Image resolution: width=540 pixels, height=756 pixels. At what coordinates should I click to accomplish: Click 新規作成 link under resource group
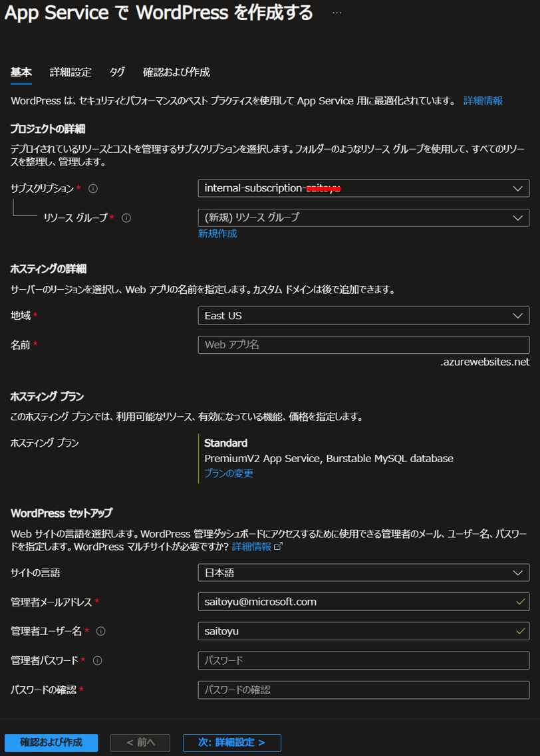click(217, 234)
